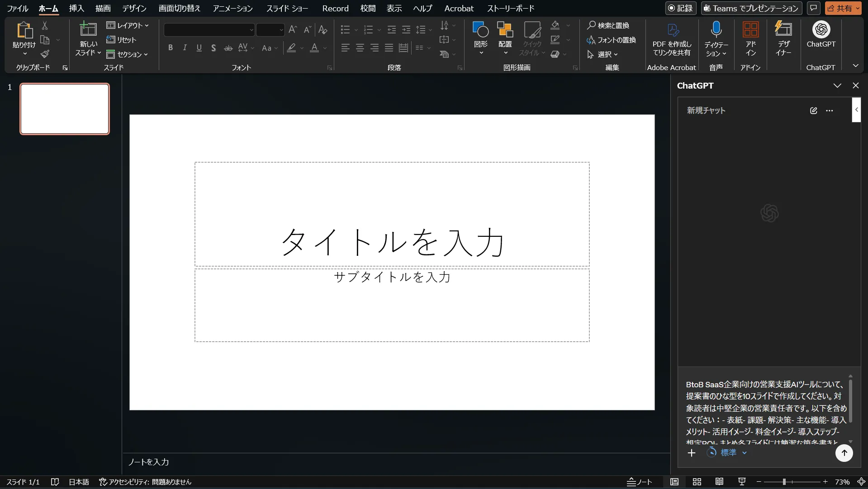Switch to the Slide Show tab
The height and width of the screenshot is (489, 868).
(x=287, y=8)
